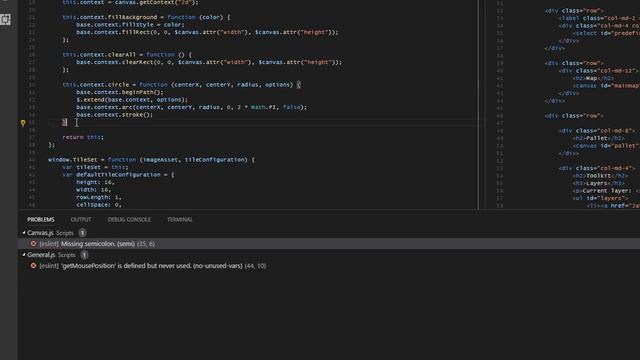Select the Canvas.js file entry

click(x=40, y=233)
